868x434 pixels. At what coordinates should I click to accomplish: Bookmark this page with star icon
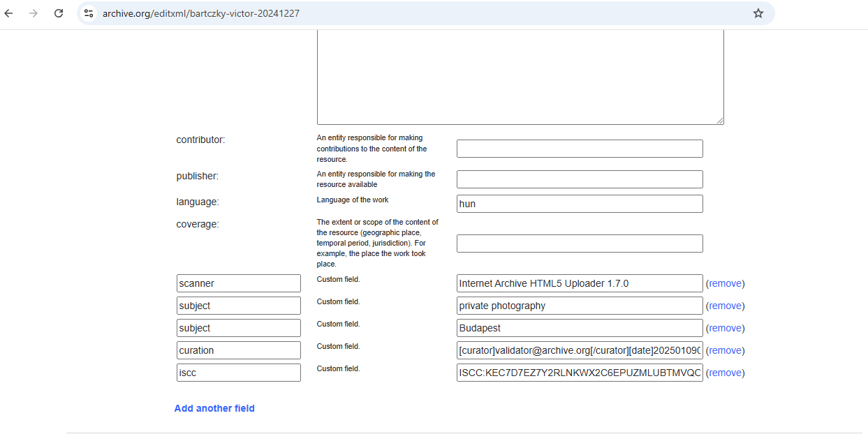(x=758, y=13)
